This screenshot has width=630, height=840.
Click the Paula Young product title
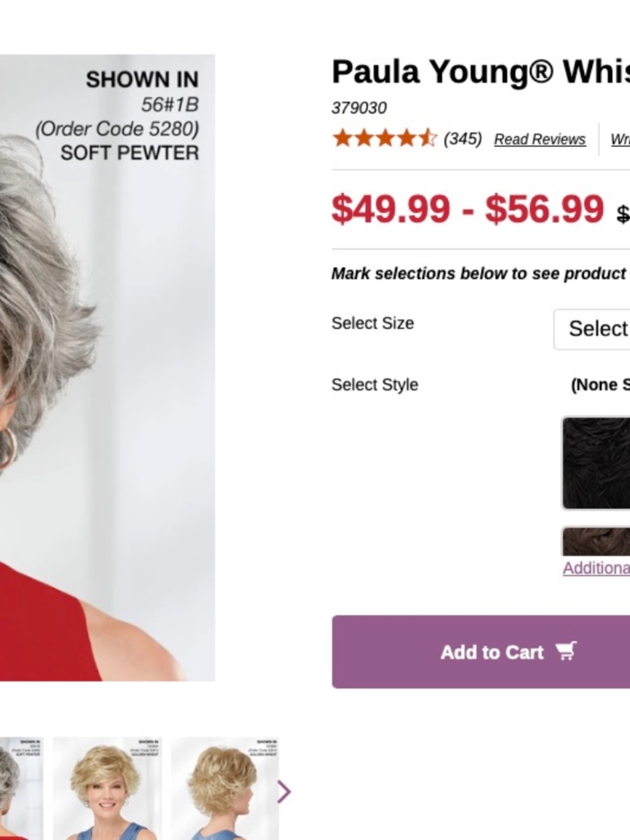(481, 71)
